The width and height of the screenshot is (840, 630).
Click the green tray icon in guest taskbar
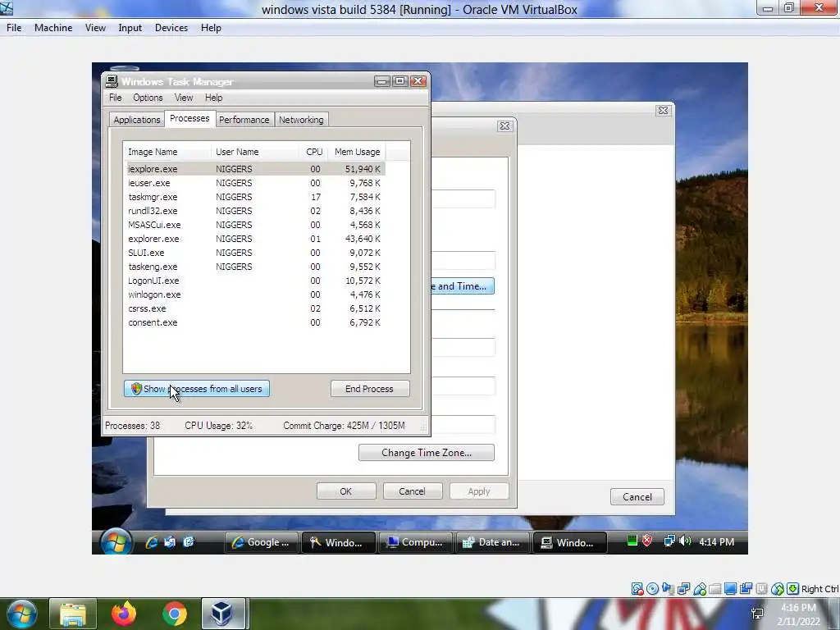tap(632, 541)
